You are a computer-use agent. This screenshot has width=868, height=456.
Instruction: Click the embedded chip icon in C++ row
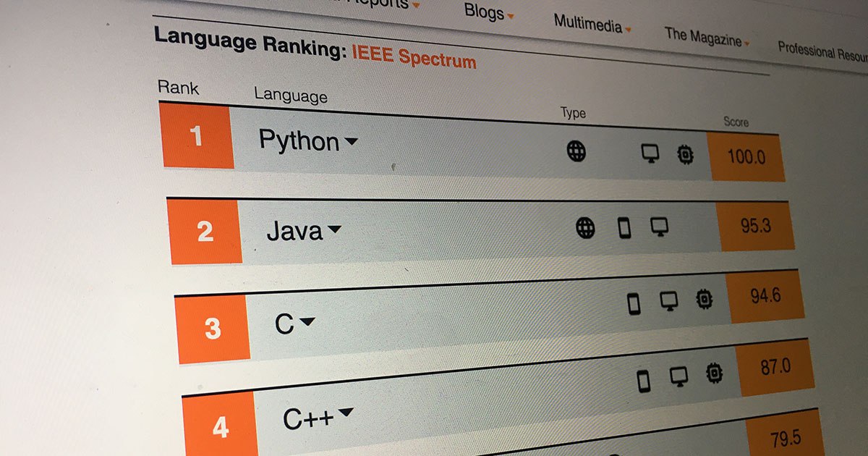[715, 373]
